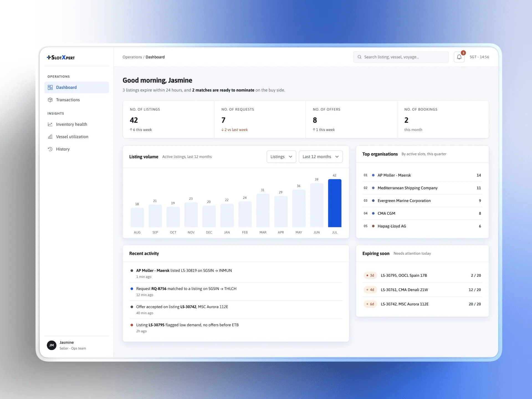
Task: Click the Dashboard grid icon in sidebar
Action: click(x=50, y=87)
